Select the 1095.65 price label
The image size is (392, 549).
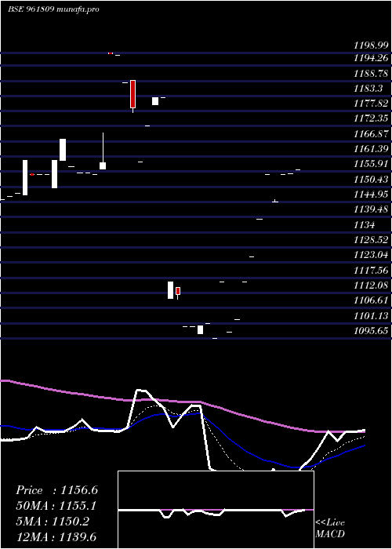(371, 331)
